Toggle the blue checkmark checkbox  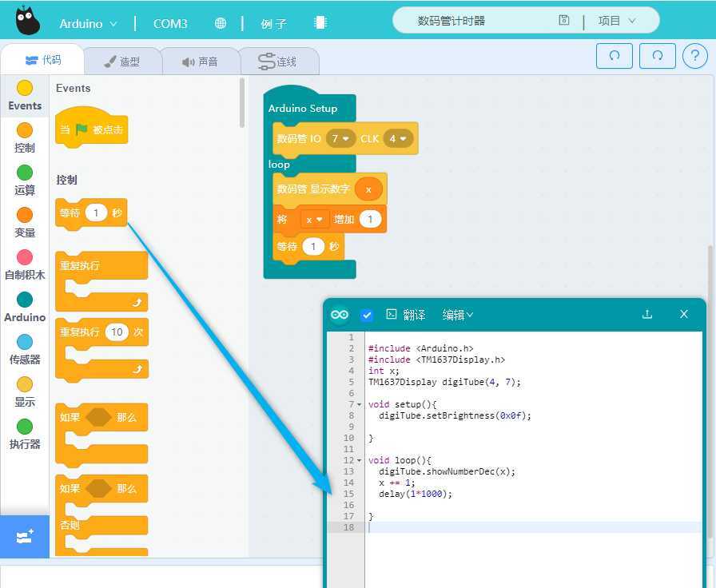click(366, 315)
